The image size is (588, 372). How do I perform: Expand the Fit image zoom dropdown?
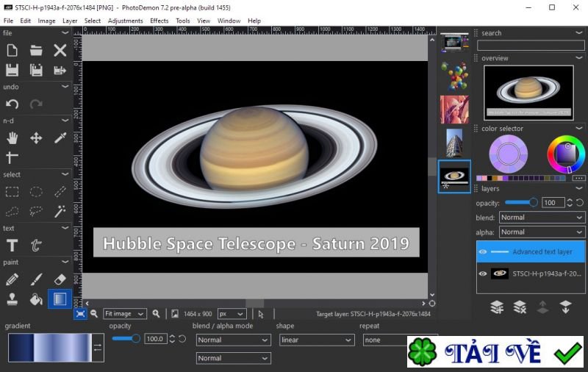point(124,314)
